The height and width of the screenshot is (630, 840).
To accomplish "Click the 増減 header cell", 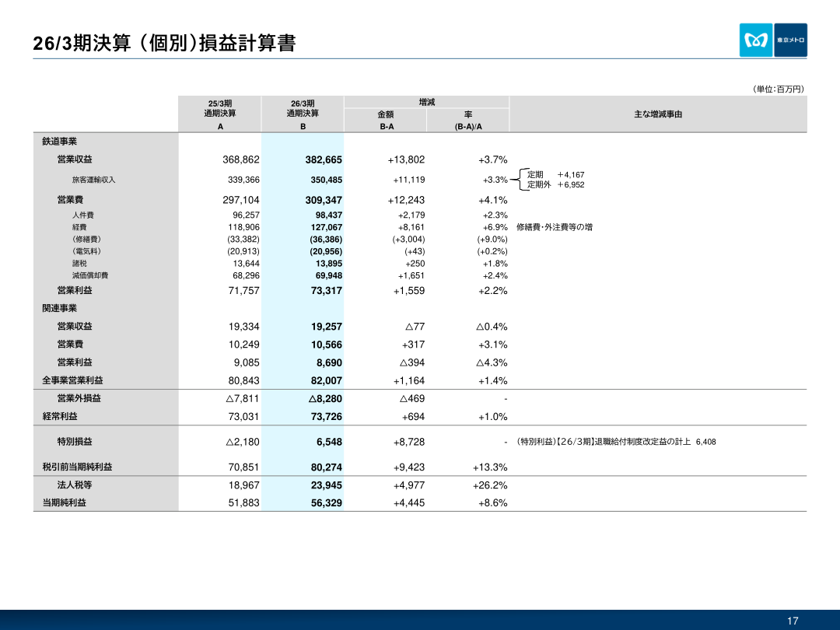I will tap(426, 102).
